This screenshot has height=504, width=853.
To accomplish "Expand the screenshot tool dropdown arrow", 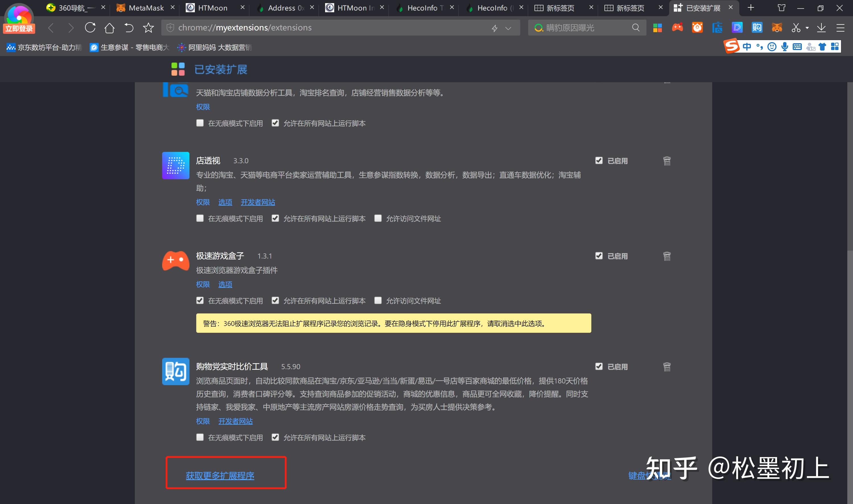I will tap(807, 28).
